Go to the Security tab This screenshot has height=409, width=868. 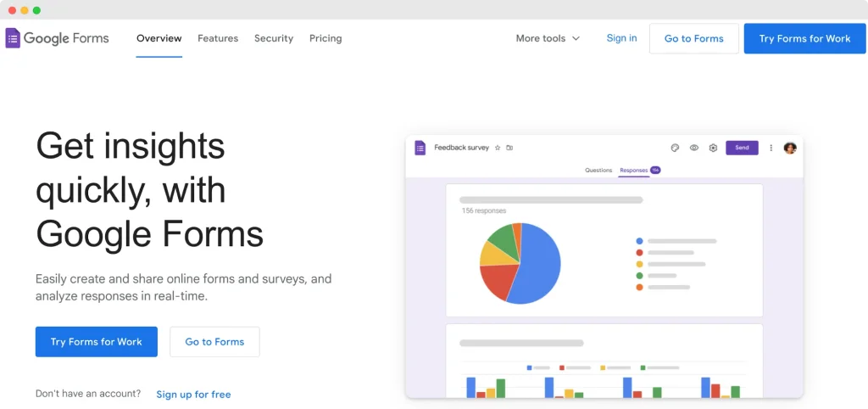click(274, 38)
